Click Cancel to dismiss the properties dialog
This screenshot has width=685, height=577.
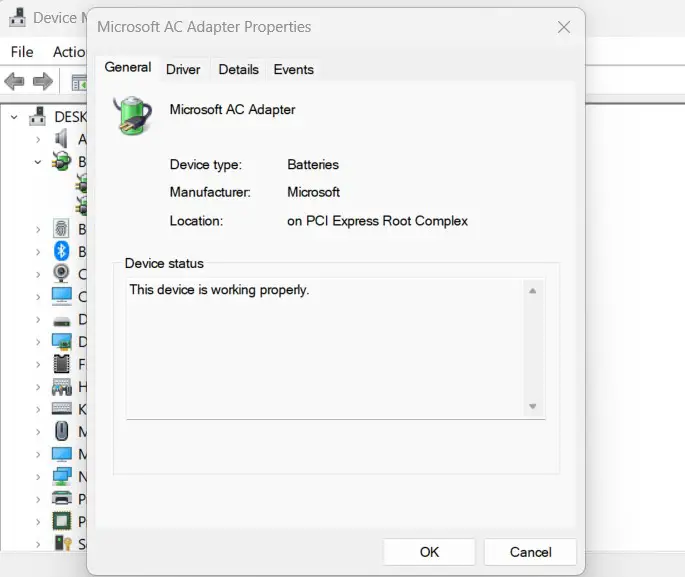tap(530, 552)
